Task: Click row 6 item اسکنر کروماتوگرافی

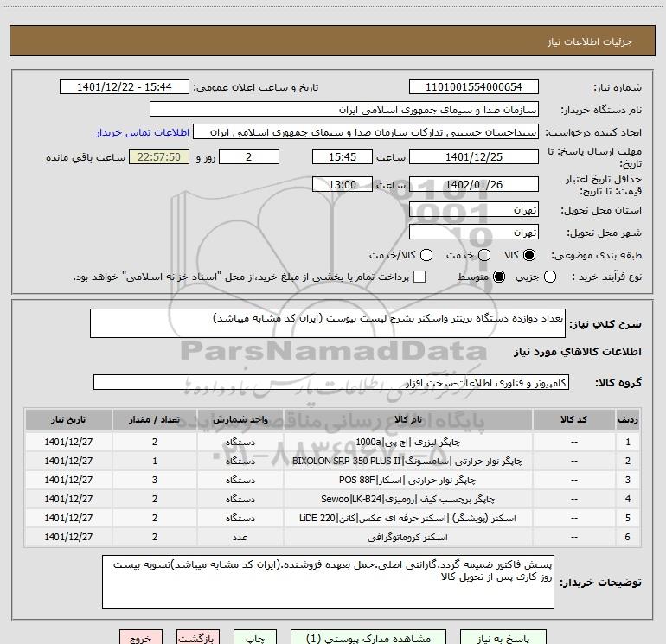Action: click(407, 538)
